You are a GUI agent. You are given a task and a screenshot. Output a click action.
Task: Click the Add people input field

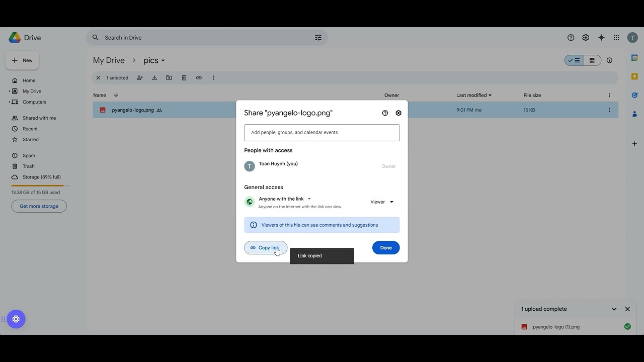322,133
